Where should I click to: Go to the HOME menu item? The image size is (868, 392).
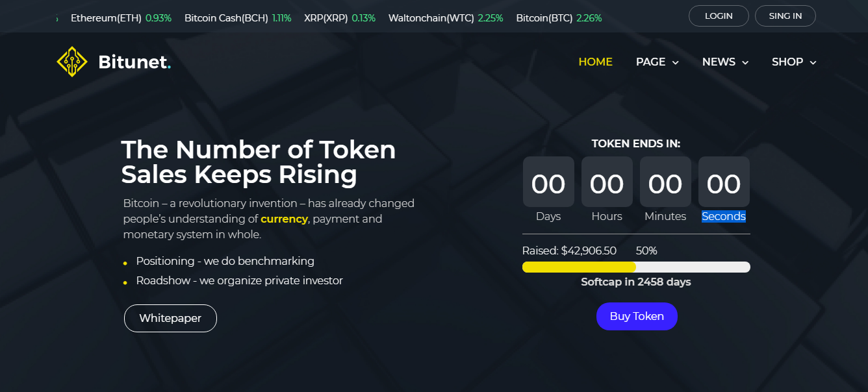coord(595,62)
